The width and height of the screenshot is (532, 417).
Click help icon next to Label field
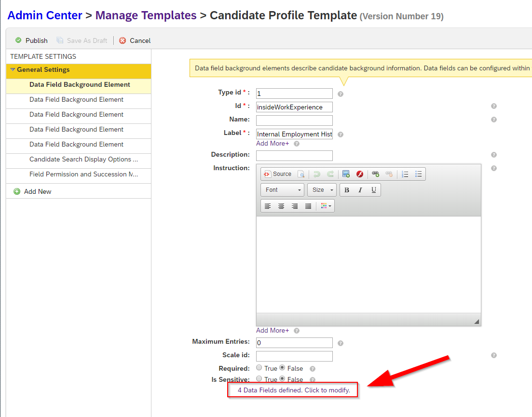pyautogui.click(x=341, y=135)
